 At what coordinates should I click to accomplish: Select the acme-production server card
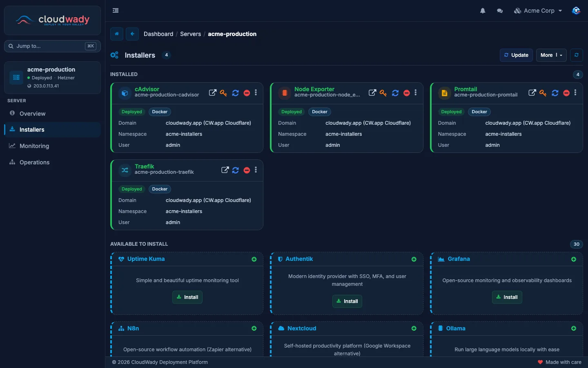[52, 78]
